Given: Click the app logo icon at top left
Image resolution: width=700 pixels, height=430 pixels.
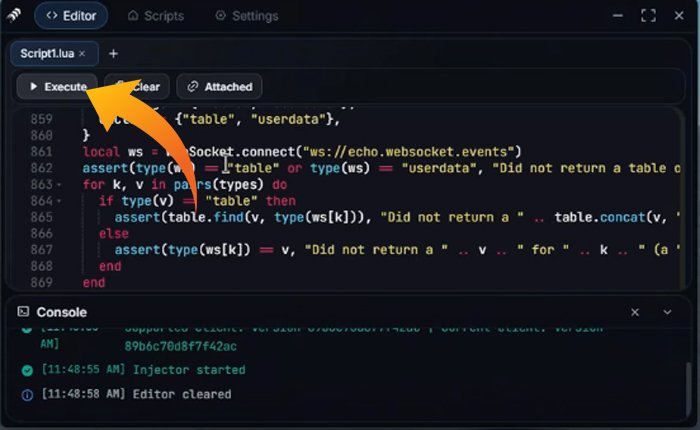Looking at the screenshot, I should click(14, 16).
